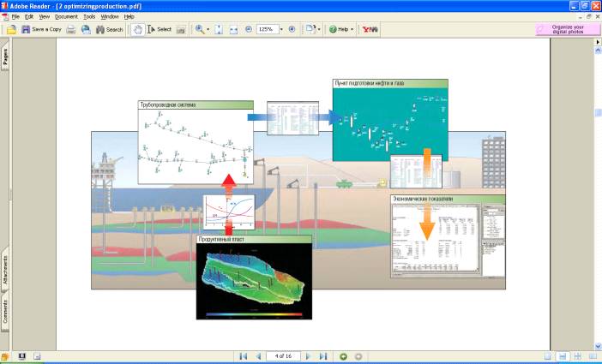
Task: Expand the 125% zoom level dropdown
Action: 280,29
